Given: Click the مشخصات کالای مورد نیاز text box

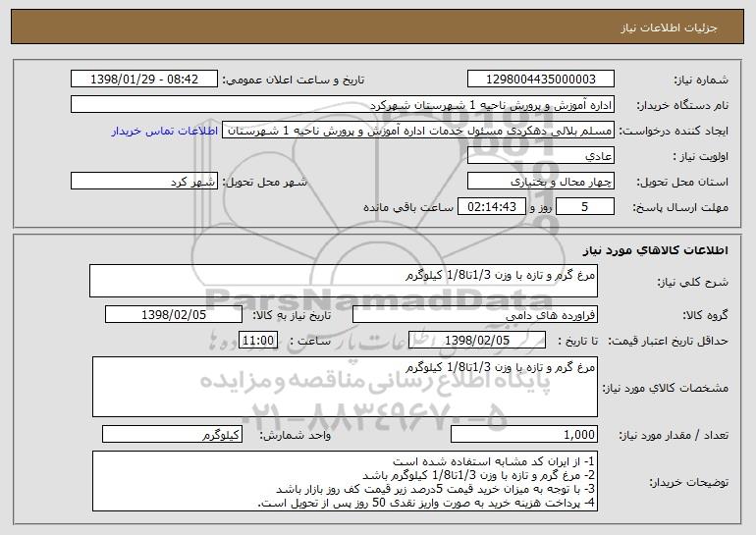Looking at the screenshot, I should tap(345, 387).
